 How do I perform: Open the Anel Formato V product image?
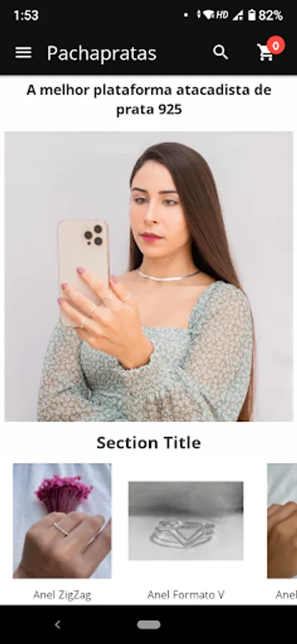tap(185, 521)
